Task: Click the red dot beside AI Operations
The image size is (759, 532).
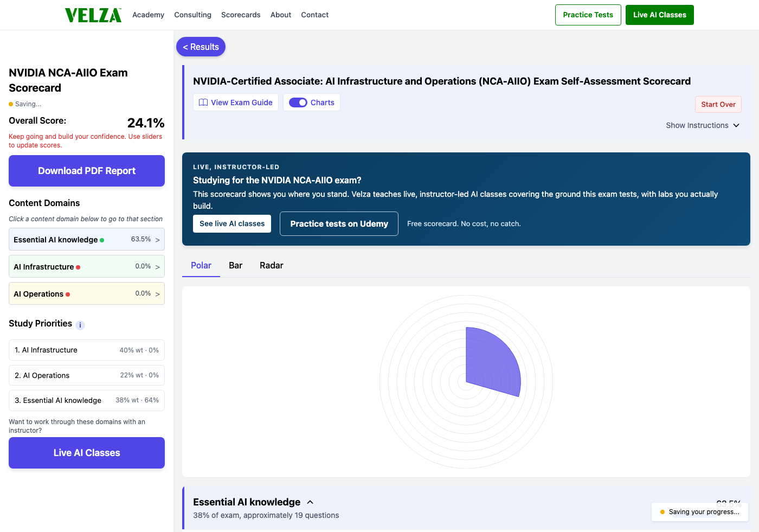Action: 68,294
